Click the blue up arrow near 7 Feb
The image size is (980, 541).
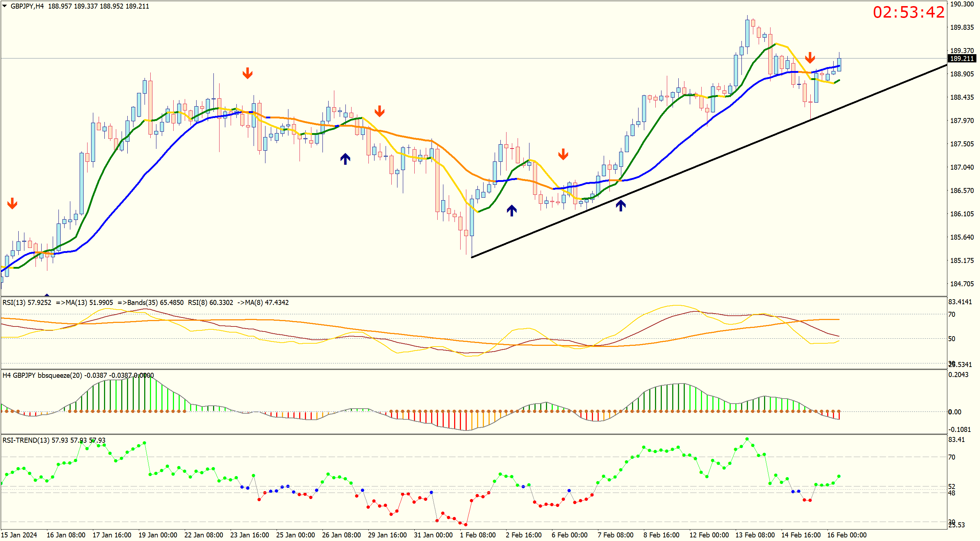coord(621,206)
